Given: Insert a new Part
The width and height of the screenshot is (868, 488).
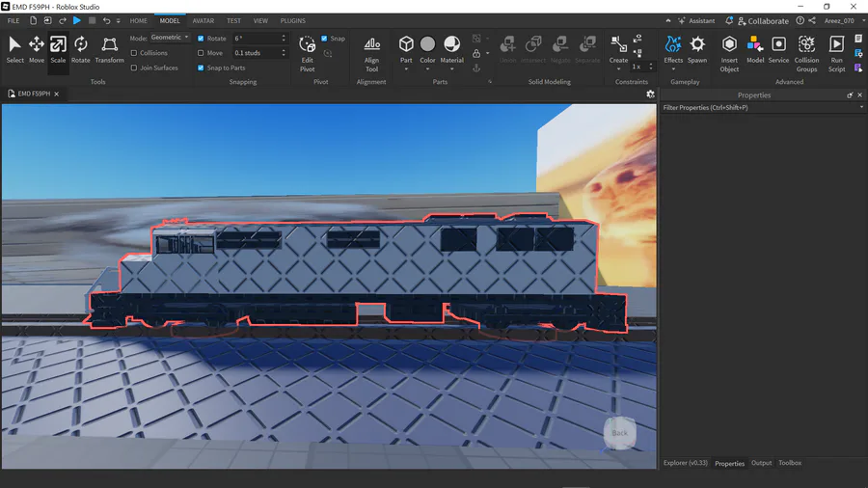Looking at the screenshot, I should coord(406,50).
